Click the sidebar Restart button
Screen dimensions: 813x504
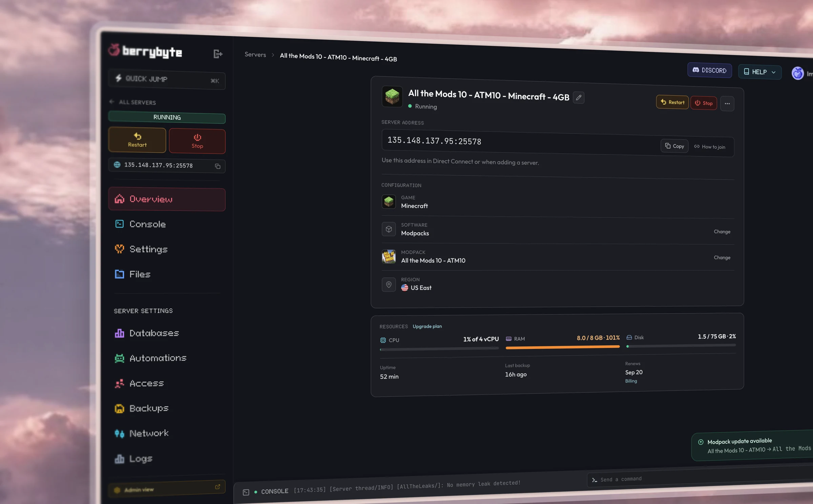[x=137, y=140]
